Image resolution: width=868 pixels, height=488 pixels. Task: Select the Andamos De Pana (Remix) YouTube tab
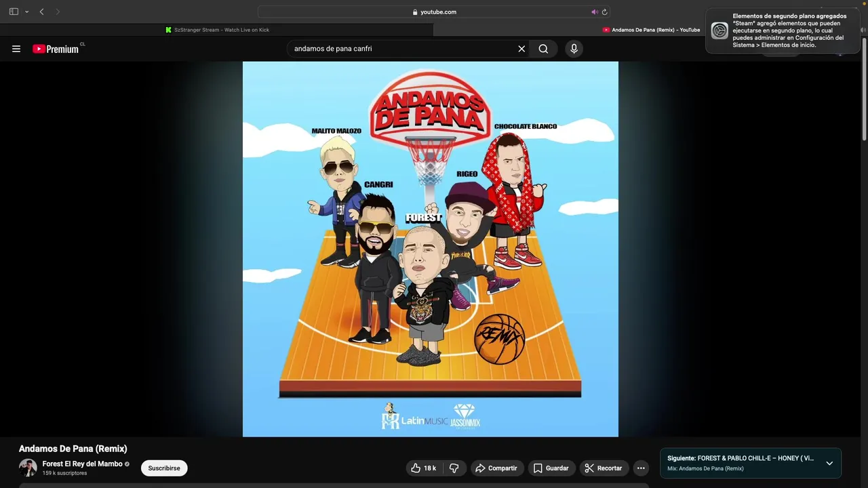651,30
